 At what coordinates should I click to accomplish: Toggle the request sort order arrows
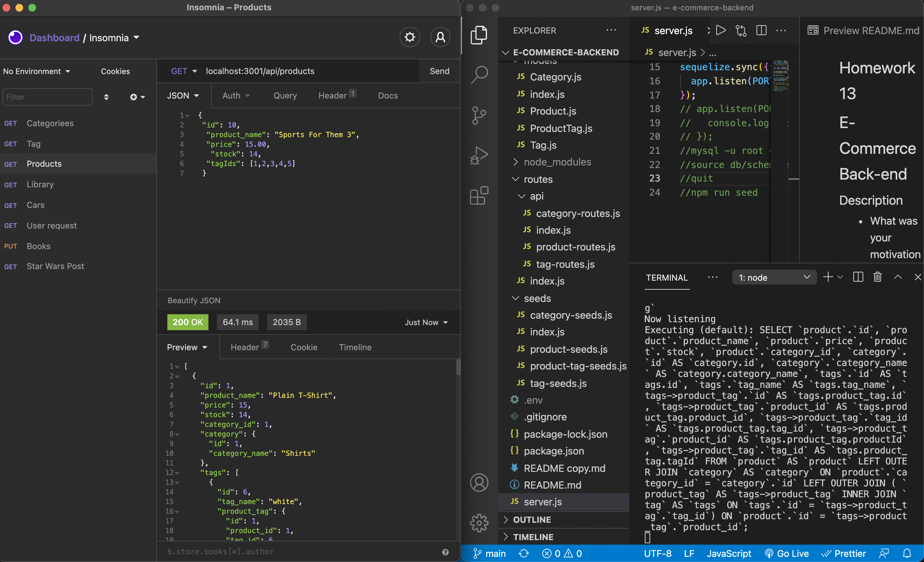[106, 97]
